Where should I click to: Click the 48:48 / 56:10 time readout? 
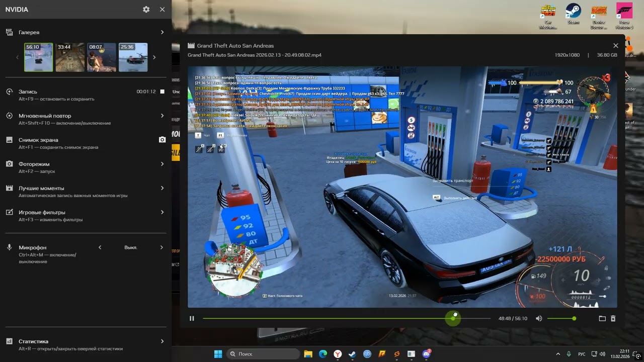tap(513, 318)
